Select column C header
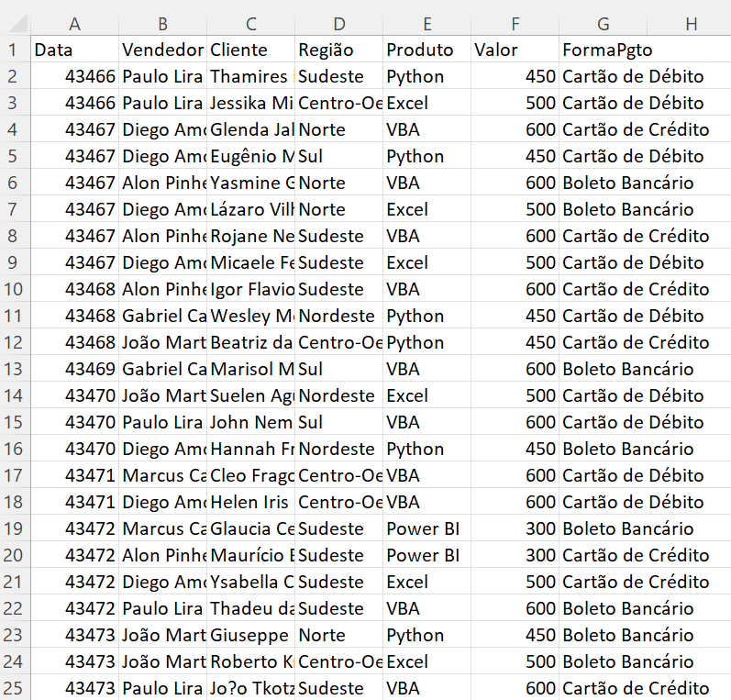 click(x=250, y=23)
